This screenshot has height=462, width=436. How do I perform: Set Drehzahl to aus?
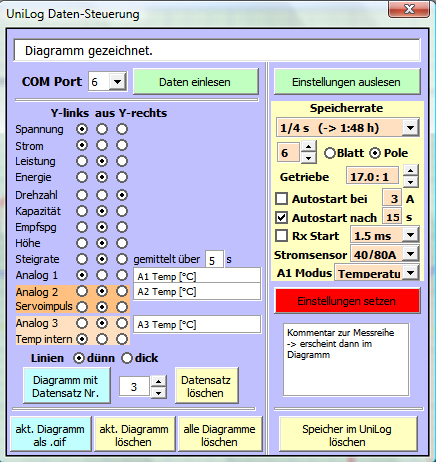point(102,195)
